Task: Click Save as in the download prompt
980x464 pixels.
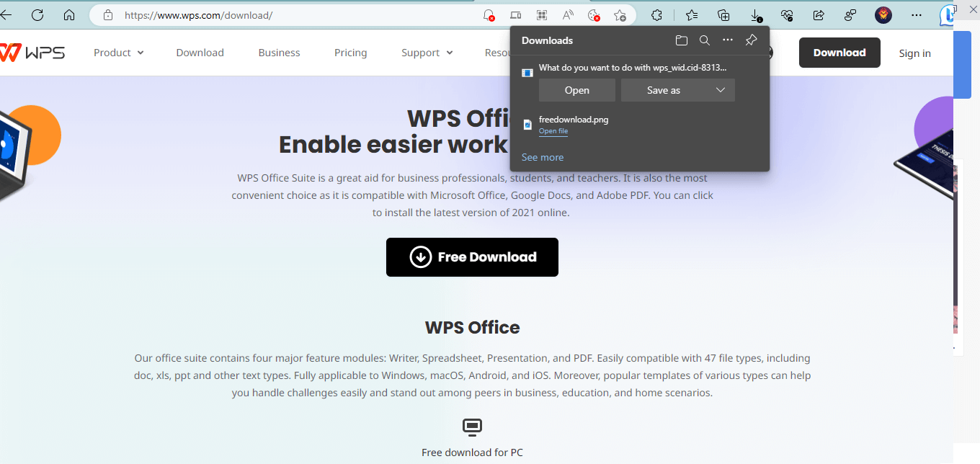Action: pos(664,90)
